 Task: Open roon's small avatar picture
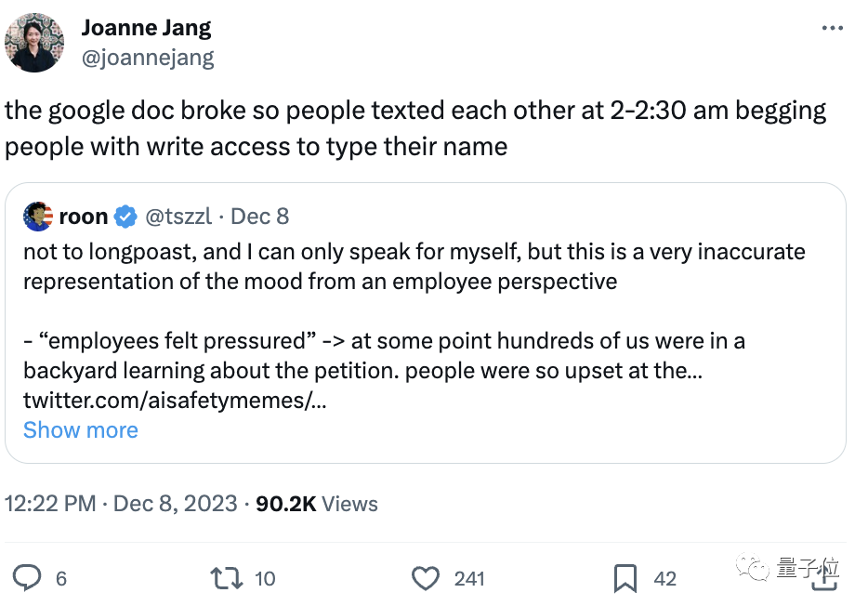[x=38, y=217]
